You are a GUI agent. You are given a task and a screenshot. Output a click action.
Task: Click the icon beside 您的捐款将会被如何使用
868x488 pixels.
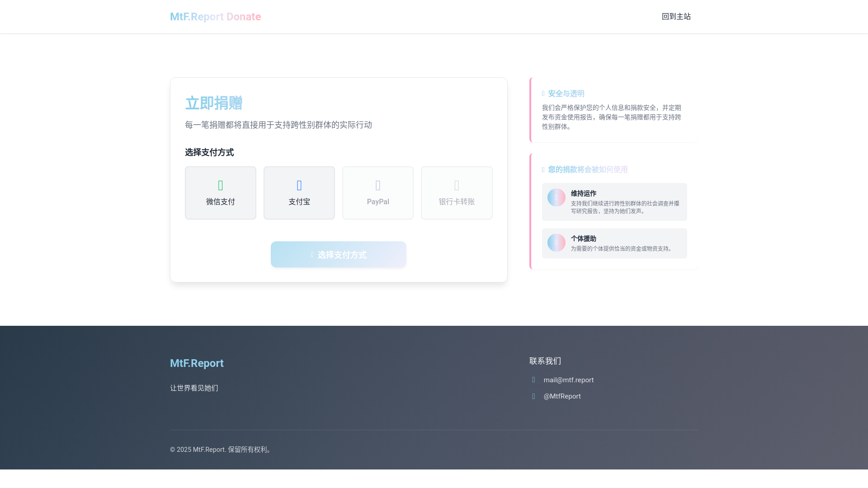543,169
